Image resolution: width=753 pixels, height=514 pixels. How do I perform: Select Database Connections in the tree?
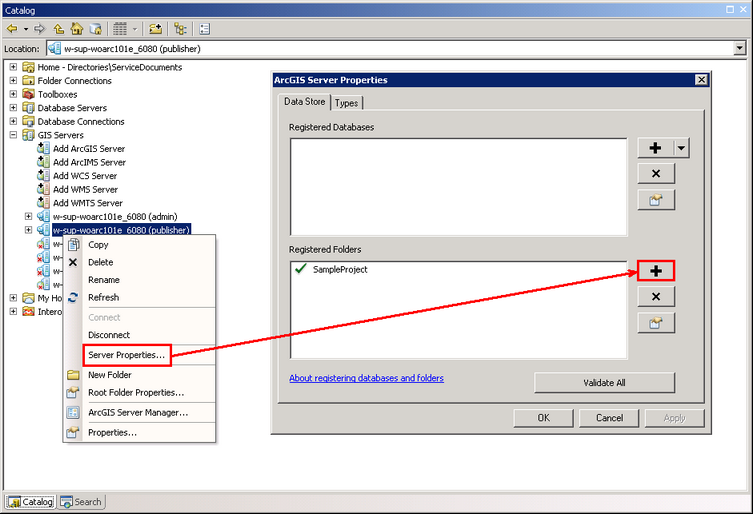81,122
